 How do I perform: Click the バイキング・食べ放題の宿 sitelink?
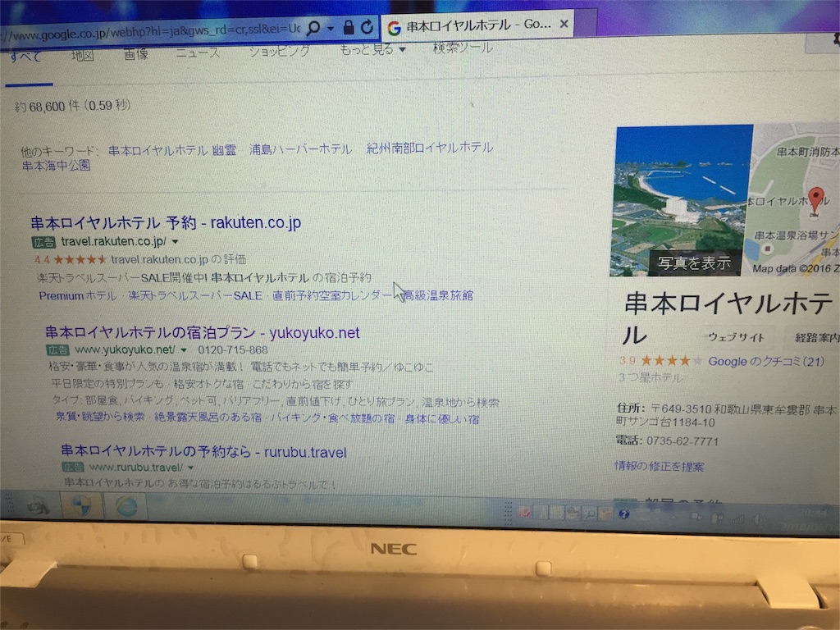pos(333,418)
